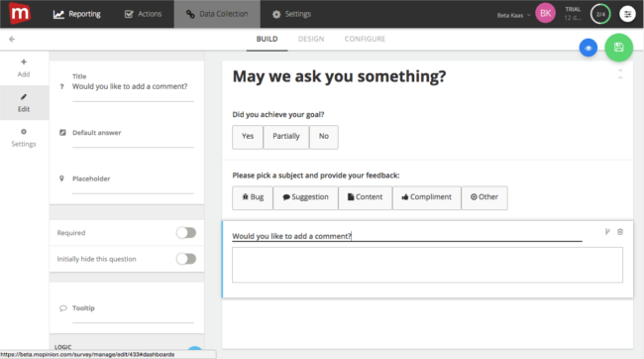Switch to the CONFIGURE tab
The height and width of the screenshot is (359, 644).
click(x=365, y=39)
